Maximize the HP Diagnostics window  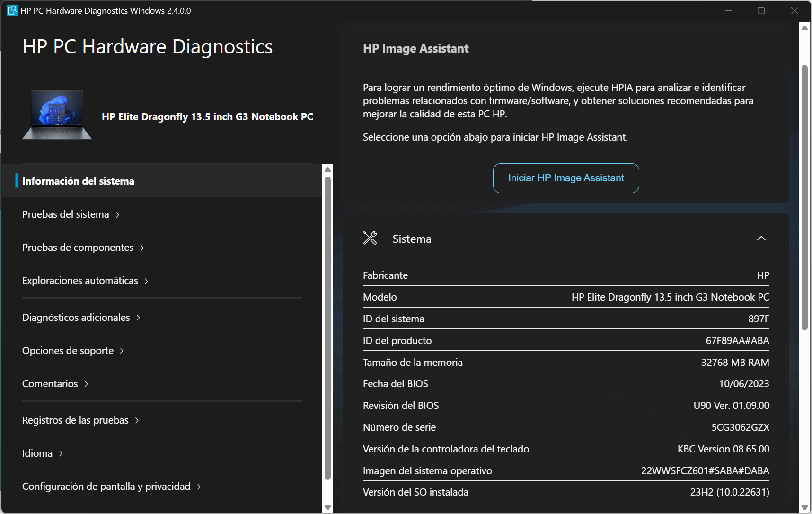pos(761,10)
